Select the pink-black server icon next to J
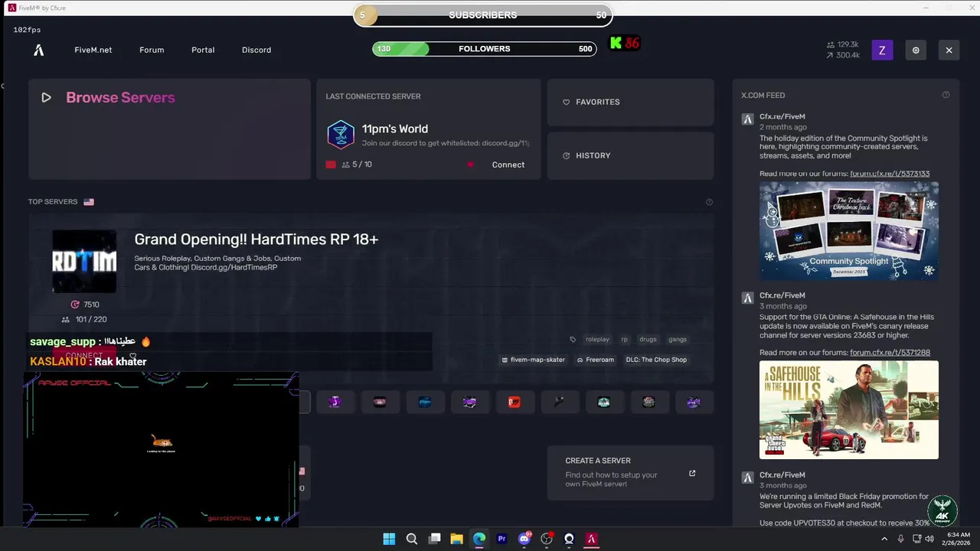Viewport: 980px width, 551px height. point(380,402)
